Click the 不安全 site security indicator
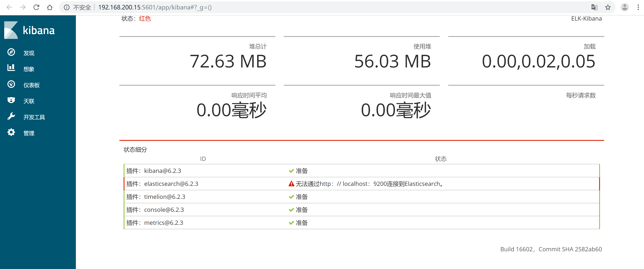644x269 pixels. pyautogui.click(x=82, y=7)
